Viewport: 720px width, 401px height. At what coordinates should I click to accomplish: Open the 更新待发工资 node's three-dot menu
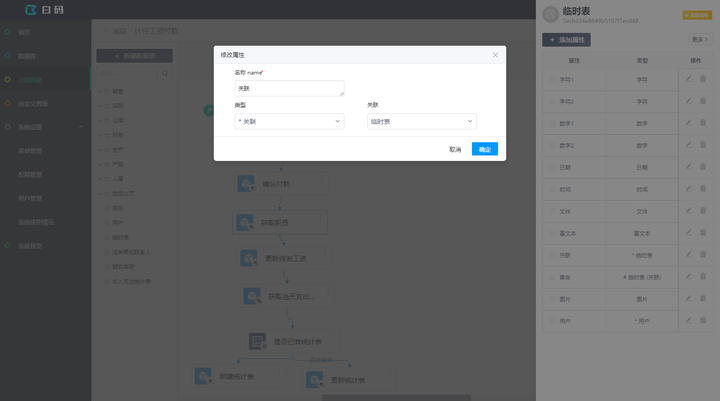[325, 253]
